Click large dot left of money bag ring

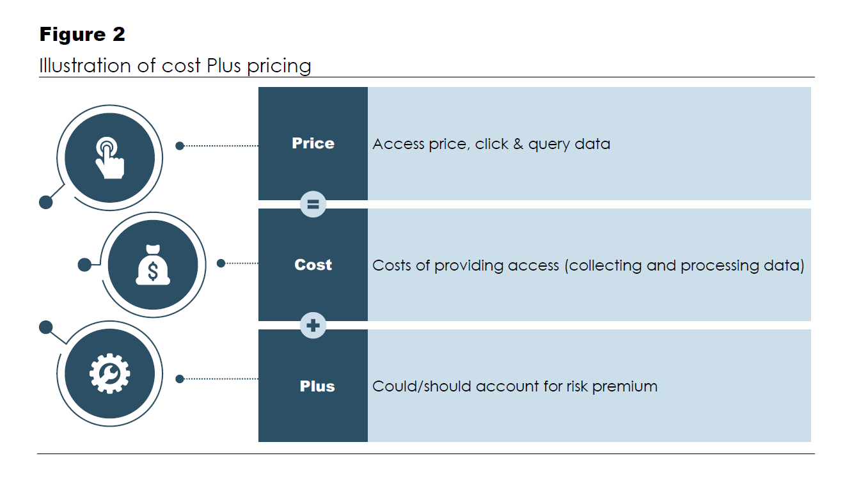tap(84, 264)
